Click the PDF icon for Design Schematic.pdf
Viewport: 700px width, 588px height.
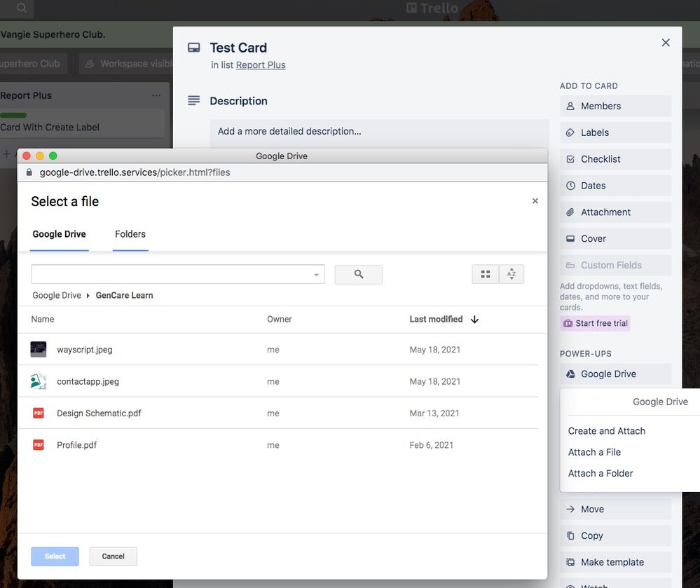pos(39,413)
